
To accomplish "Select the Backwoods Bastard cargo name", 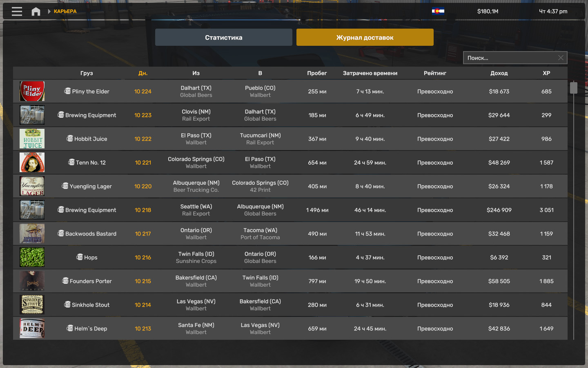I will pyautogui.click(x=91, y=234).
